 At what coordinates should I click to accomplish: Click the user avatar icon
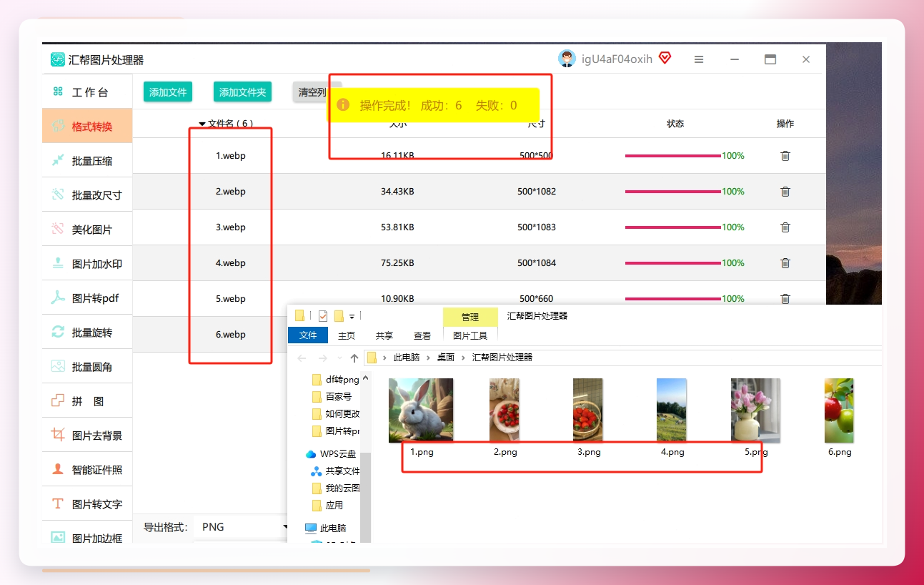click(x=567, y=59)
